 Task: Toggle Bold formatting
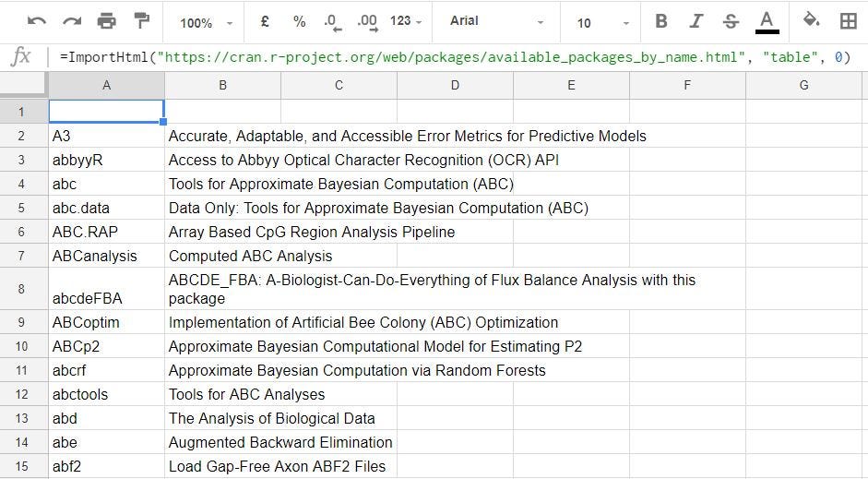tap(661, 21)
